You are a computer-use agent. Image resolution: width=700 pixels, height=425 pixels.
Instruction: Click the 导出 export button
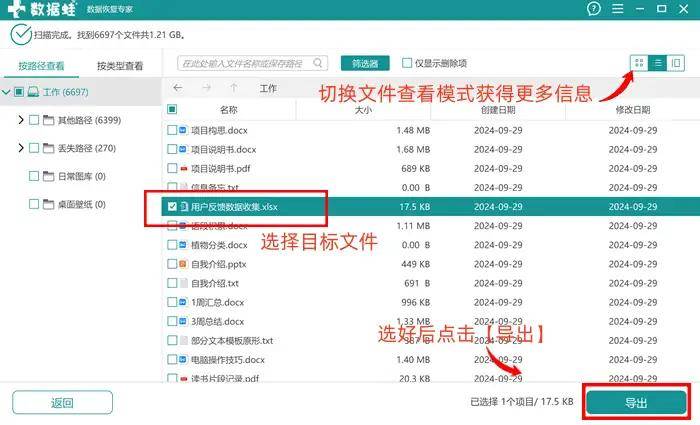click(x=636, y=402)
